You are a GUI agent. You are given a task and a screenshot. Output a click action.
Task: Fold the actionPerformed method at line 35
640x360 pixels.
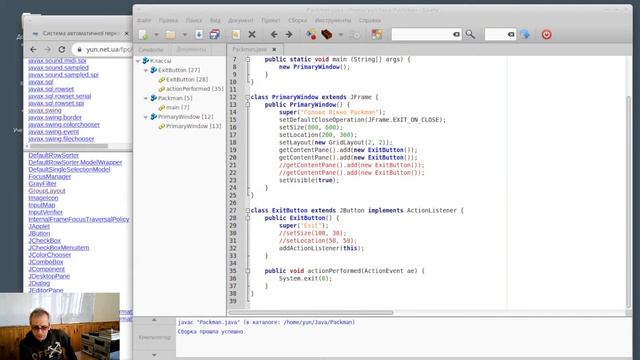(x=247, y=271)
